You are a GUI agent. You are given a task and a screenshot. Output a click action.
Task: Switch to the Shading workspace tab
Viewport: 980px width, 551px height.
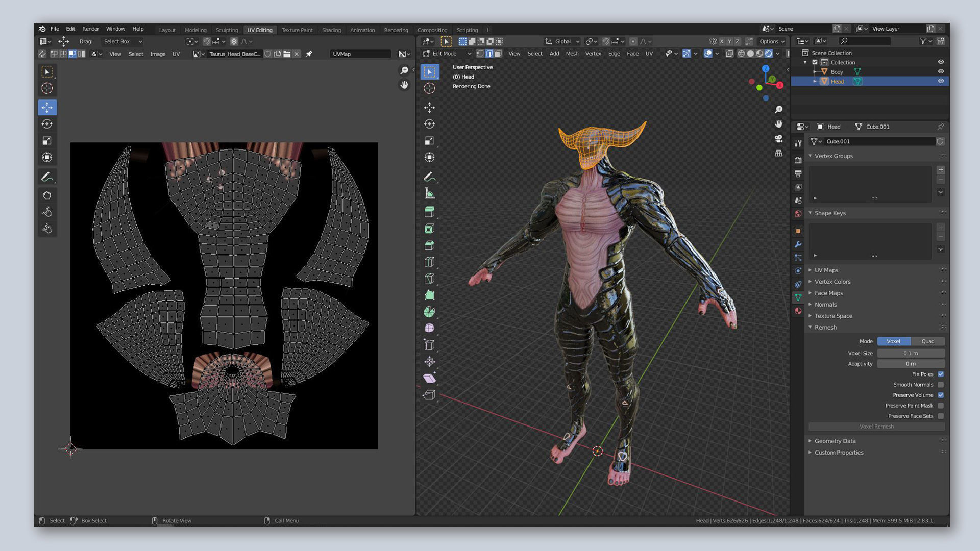point(331,30)
